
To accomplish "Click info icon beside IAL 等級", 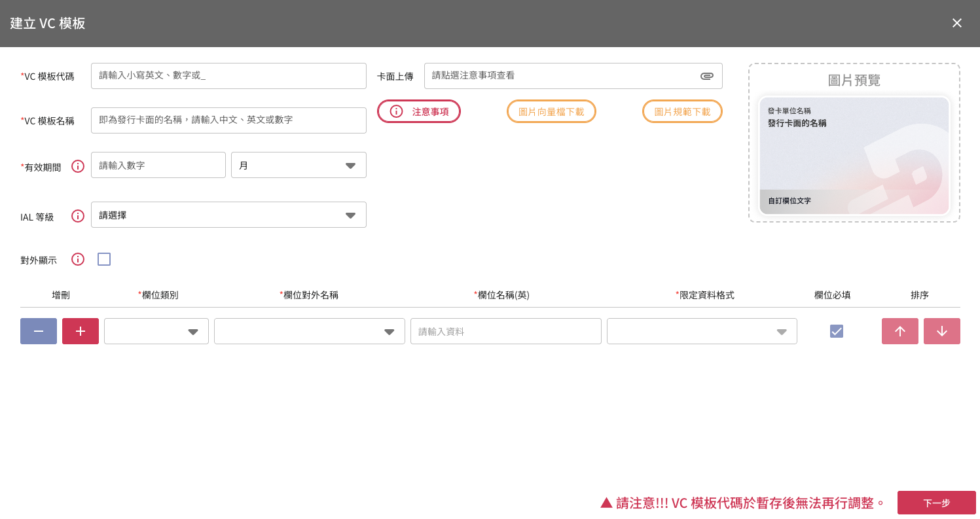I will 78,216.
